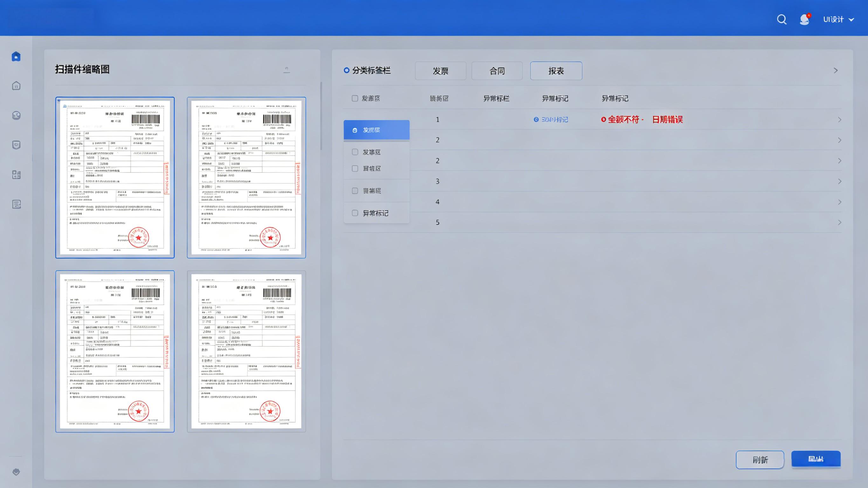Switch to the 合同 tab
This screenshot has width=868, height=488.
pos(497,71)
